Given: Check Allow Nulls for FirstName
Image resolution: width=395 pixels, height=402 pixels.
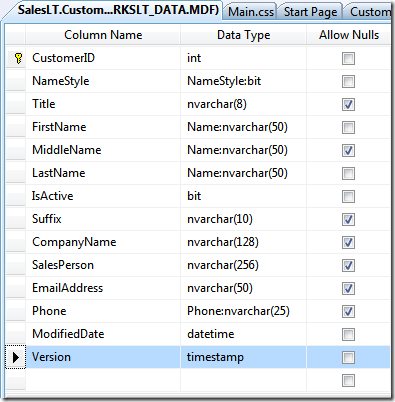Looking at the screenshot, I should pyautogui.click(x=348, y=128).
